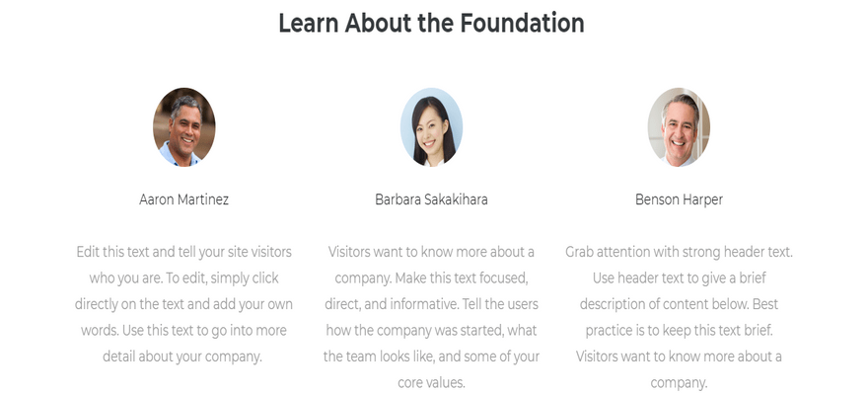Click the paragraph starting 'Grab attention with strong'
Image resolution: width=868 pixels, height=395 pixels.
tap(680, 317)
